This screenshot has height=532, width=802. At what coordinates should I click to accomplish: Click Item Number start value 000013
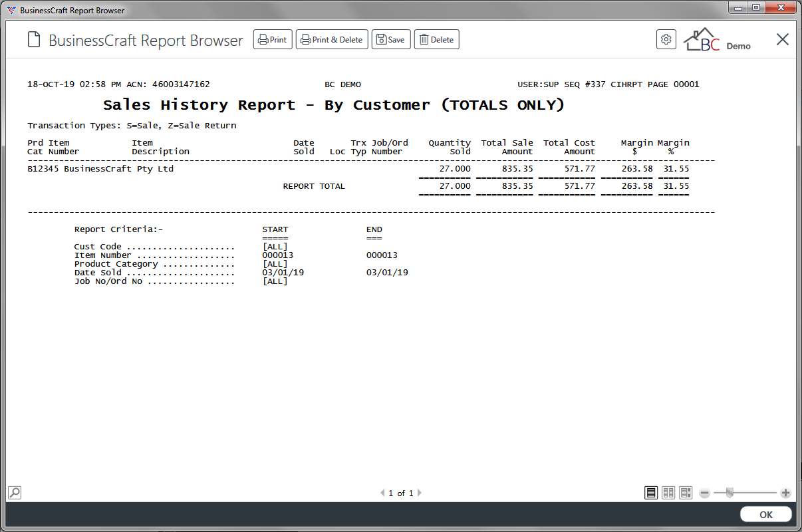click(278, 255)
